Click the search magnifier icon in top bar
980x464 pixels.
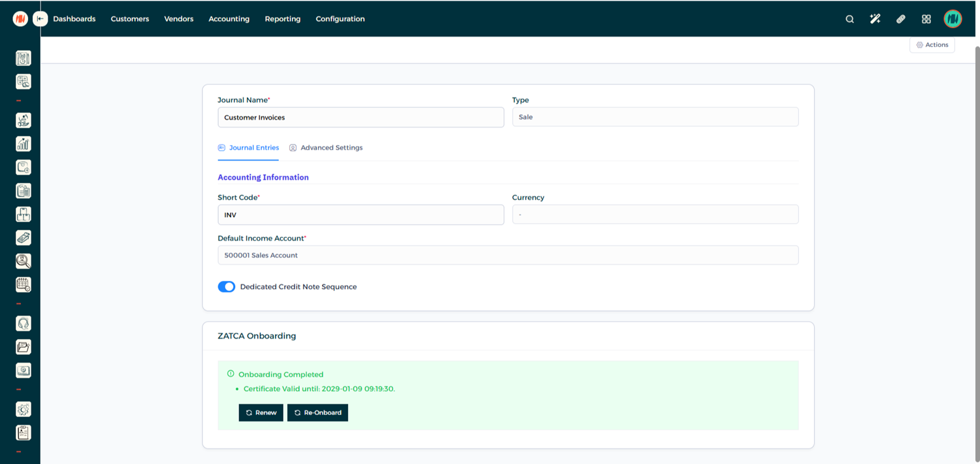tap(849, 19)
